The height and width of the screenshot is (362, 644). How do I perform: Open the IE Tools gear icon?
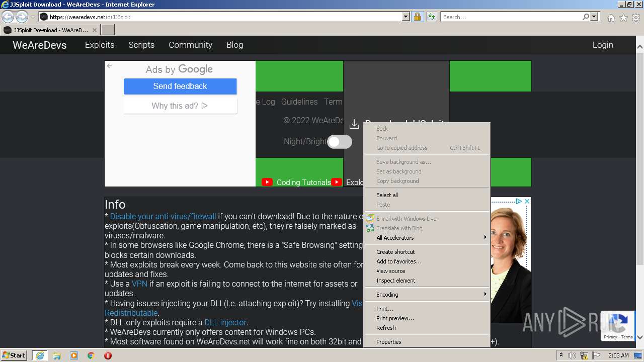(x=636, y=18)
